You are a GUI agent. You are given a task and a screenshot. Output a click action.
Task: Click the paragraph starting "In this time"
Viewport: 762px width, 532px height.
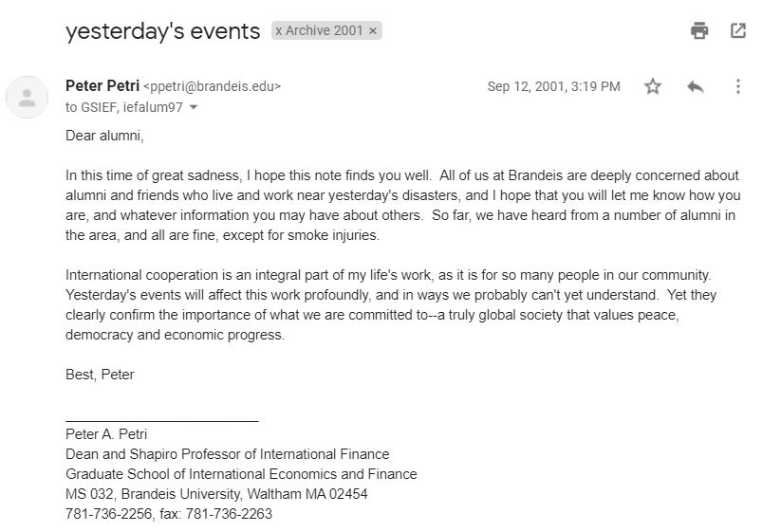click(x=399, y=206)
